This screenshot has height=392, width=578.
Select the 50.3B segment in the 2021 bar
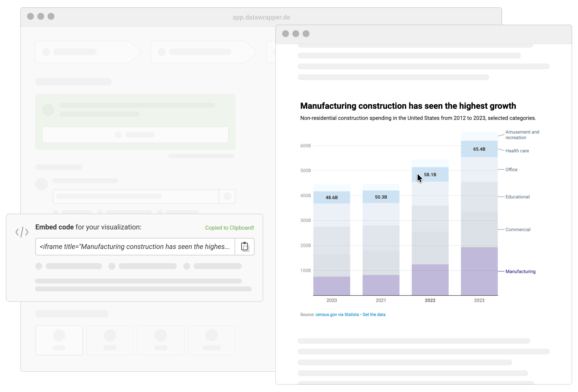tap(381, 197)
